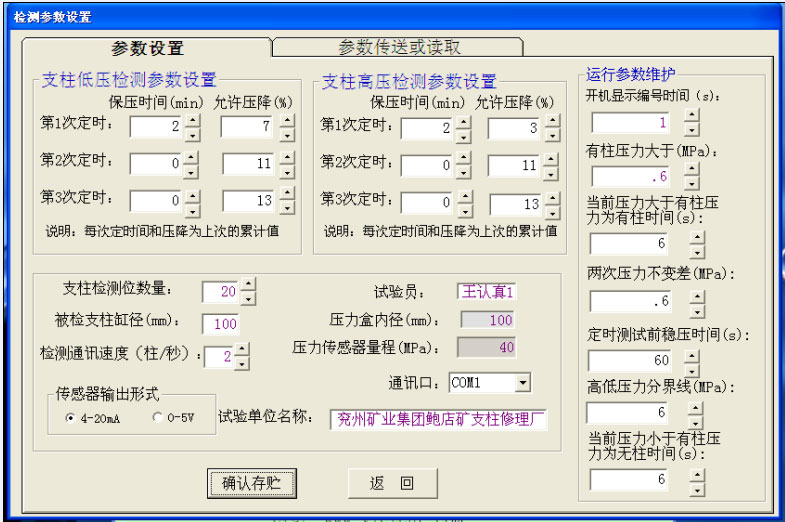Decrease high-pressure 第3次定时 hold time
Screen dimensions: 785x522
pos(466,210)
